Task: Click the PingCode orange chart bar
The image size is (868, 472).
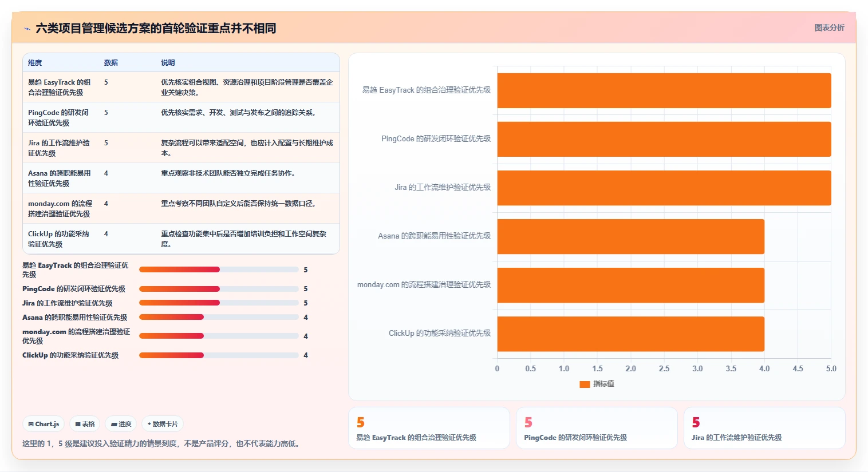Action: pos(664,139)
